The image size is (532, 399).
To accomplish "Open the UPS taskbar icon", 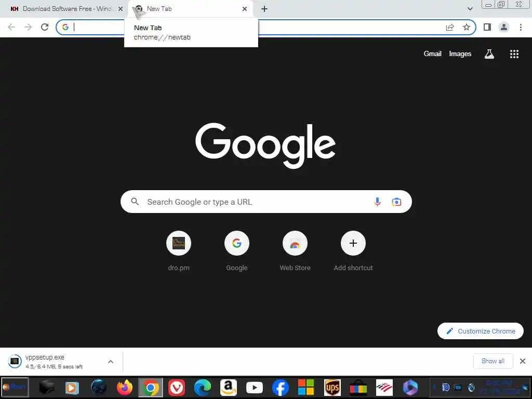I will 332,388.
